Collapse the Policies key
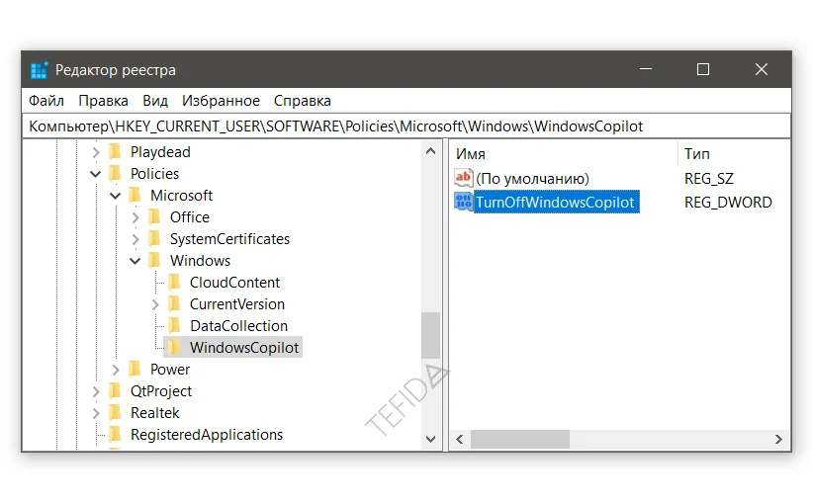 pyautogui.click(x=96, y=174)
